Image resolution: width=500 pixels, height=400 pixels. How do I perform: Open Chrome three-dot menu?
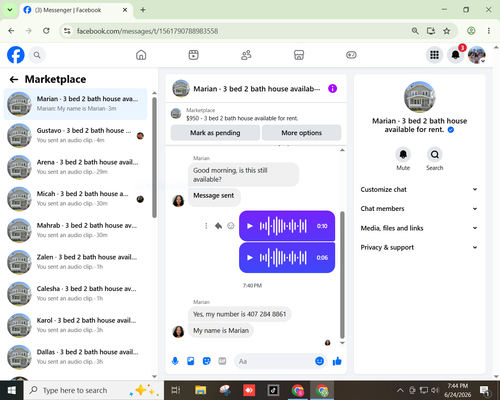(x=489, y=31)
